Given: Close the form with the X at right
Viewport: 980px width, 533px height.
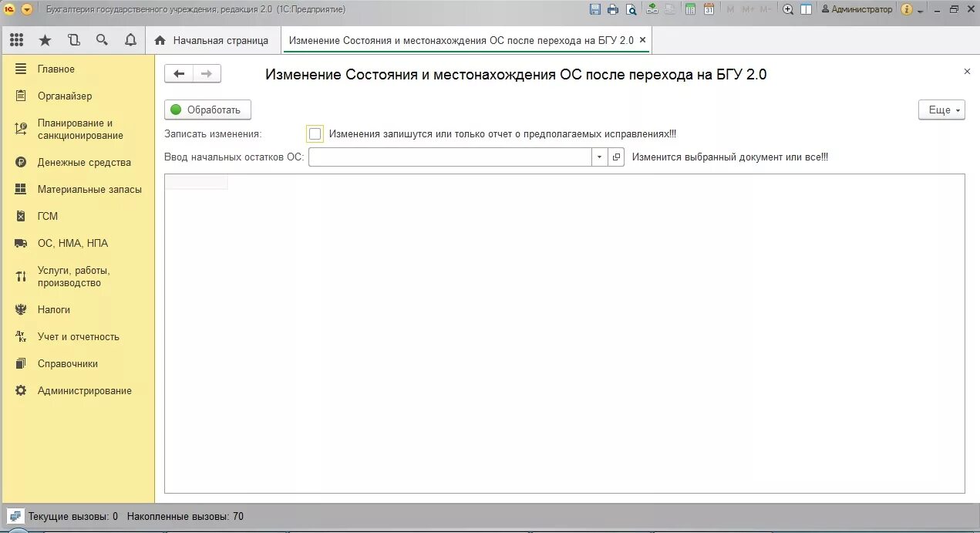Looking at the screenshot, I should coord(967,71).
